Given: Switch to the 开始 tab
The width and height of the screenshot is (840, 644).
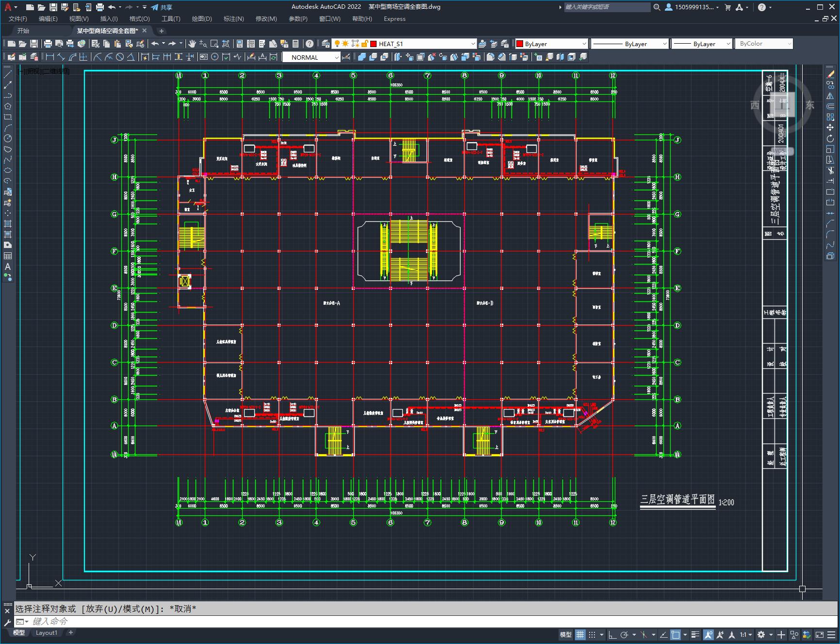Looking at the screenshot, I should tap(23, 31).
